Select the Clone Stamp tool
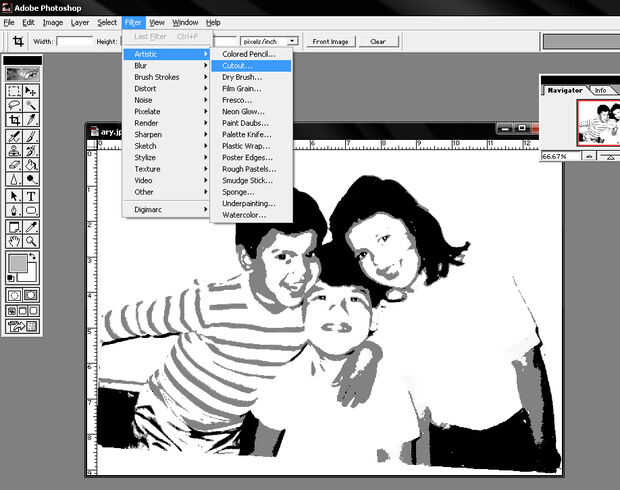This screenshot has height=490, width=620. [x=14, y=151]
